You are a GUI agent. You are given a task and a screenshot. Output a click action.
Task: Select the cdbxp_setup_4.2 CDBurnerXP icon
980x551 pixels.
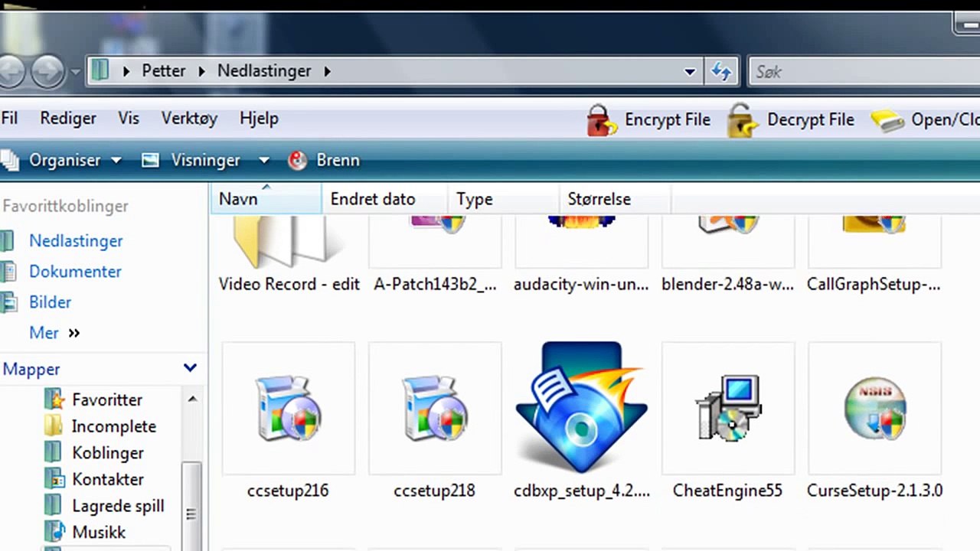pos(581,407)
